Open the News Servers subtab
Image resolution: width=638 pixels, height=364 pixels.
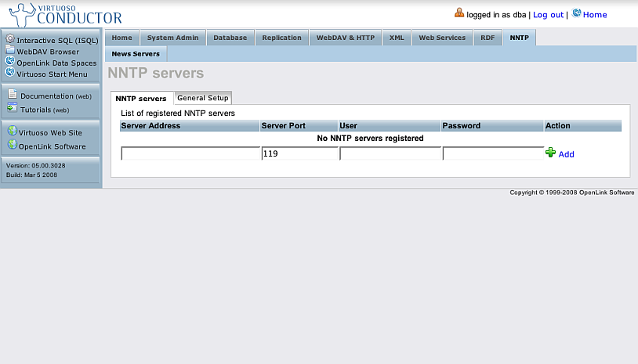click(136, 54)
